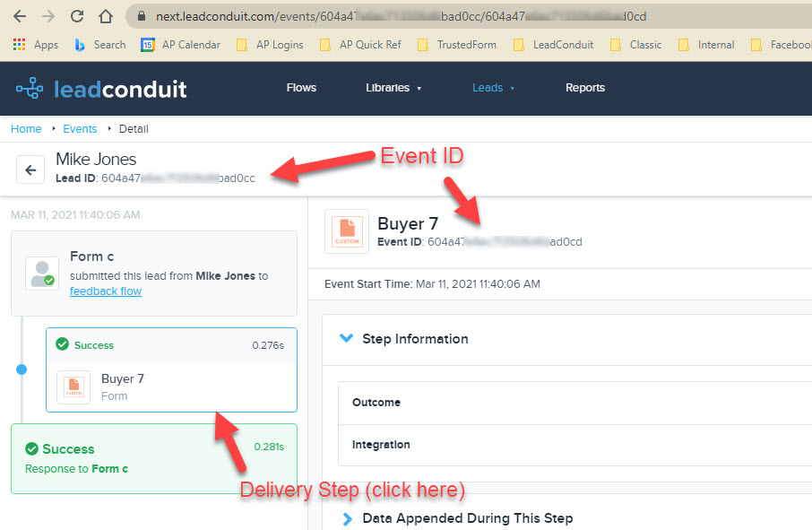This screenshot has height=530, width=812.
Task: Click the 0.281s response time value
Action: [x=269, y=447]
